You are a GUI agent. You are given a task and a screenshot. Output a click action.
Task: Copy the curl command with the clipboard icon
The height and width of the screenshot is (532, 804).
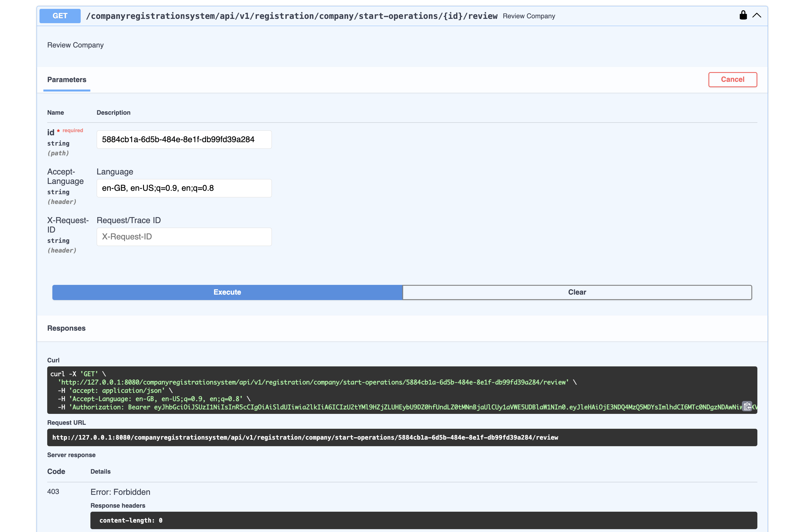[747, 406]
